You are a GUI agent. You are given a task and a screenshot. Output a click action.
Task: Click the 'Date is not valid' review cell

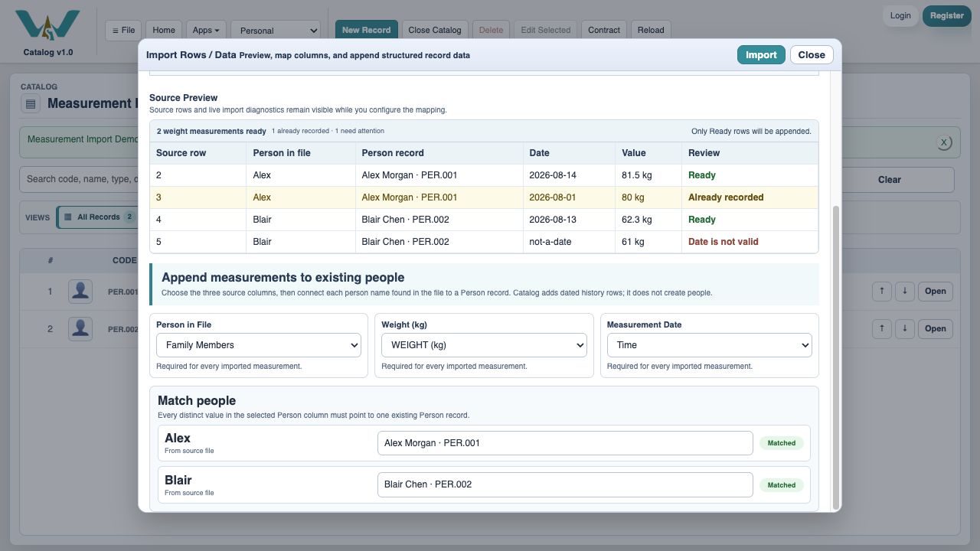[x=750, y=242]
